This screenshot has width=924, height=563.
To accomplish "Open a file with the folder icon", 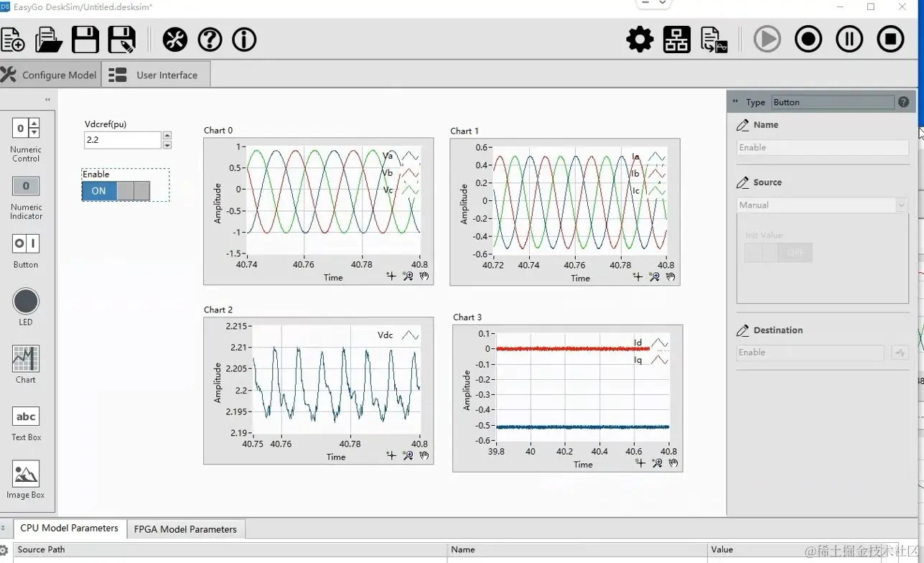I will click(48, 39).
